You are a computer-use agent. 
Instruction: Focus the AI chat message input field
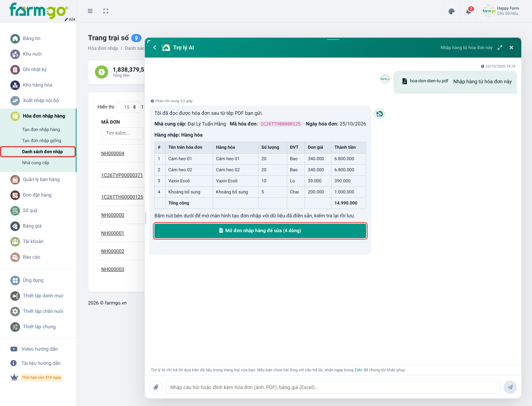click(x=333, y=387)
